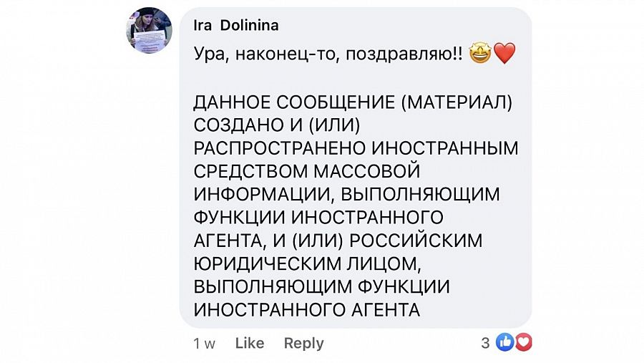The height and width of the screenshot is (363, 644).
Task: Click the line 'ДАННОЕ СООБЩЕНИЕ (МАТЕРИАЛ)'
Action: click(x=353, y=102)
